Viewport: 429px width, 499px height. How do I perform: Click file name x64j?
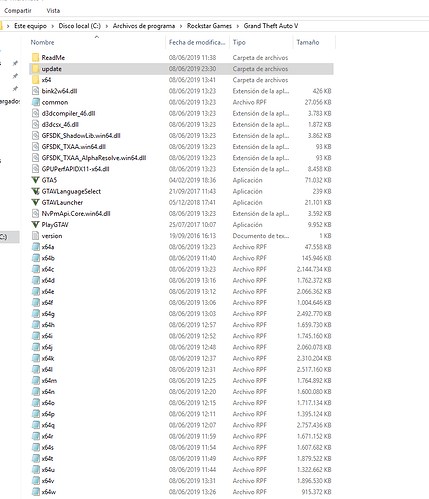[x=47, y=347]
